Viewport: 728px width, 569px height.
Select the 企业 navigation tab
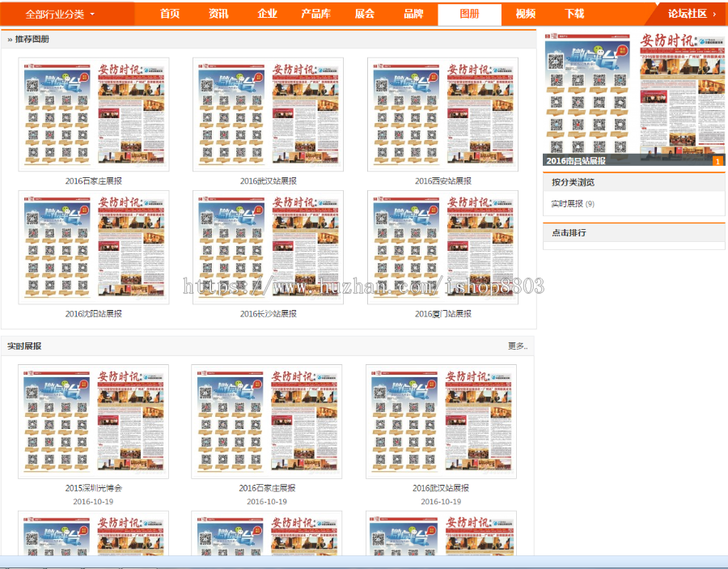[267, 14]
